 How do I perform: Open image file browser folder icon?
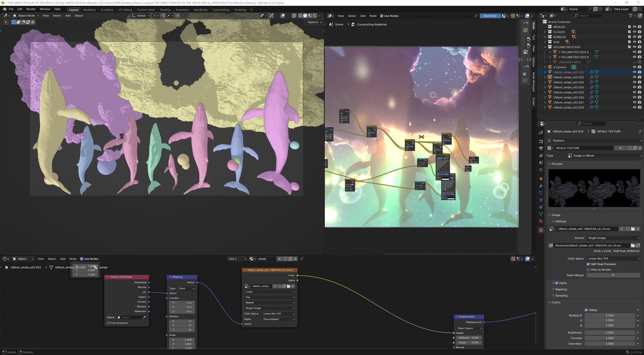pos(633,245)
